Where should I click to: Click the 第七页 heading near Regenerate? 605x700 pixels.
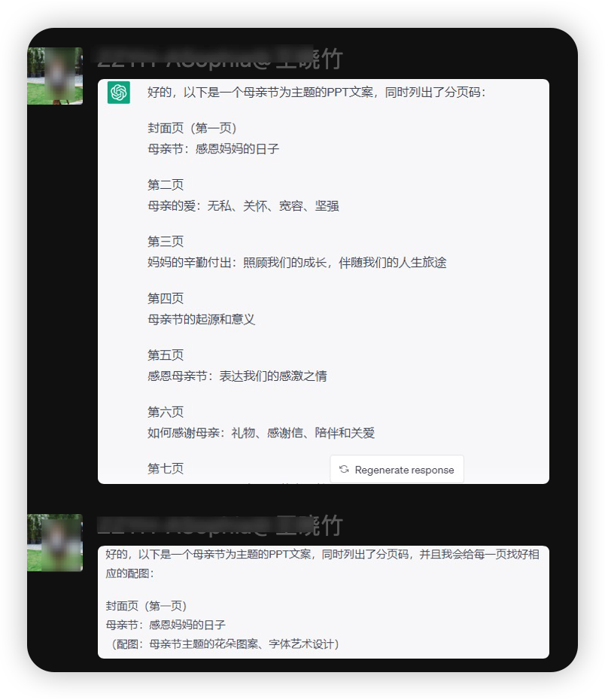point(166,468)
